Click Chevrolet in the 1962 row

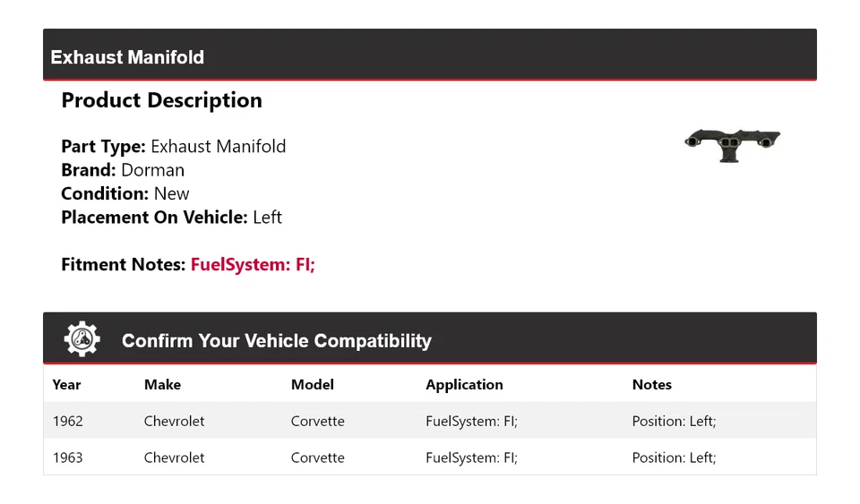pos(174,421)
